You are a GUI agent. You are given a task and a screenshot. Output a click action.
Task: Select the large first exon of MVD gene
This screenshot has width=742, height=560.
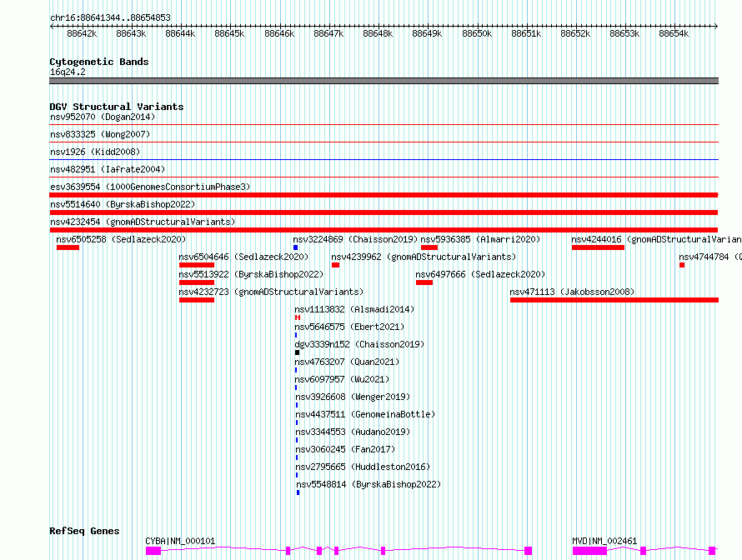pos(589,551)
